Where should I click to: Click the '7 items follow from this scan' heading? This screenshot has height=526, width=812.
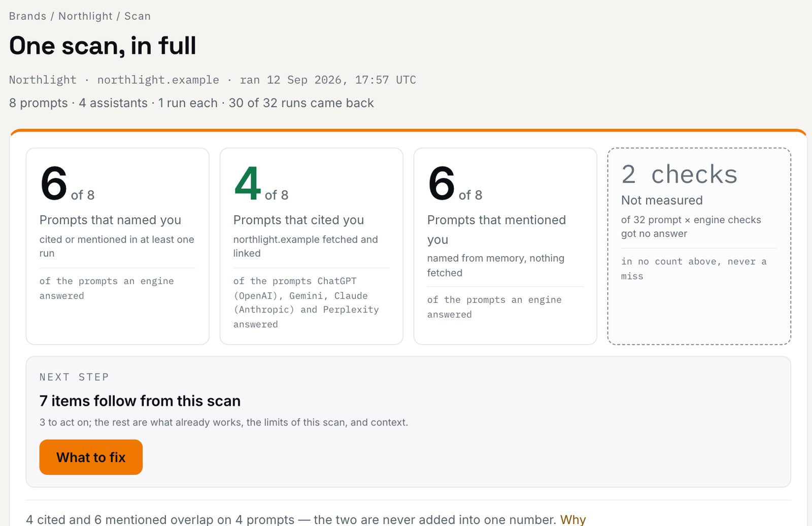point(140,401)
